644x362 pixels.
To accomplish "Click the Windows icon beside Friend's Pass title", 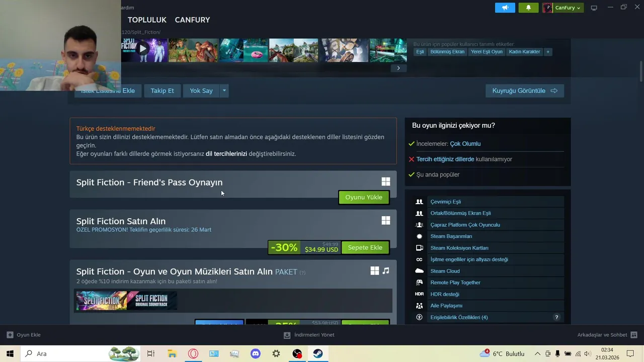I will click(386, 182).
